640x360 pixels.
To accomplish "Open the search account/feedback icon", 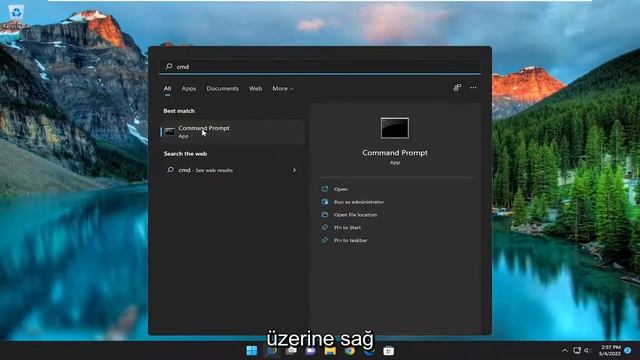I will [x=457, y=88].
